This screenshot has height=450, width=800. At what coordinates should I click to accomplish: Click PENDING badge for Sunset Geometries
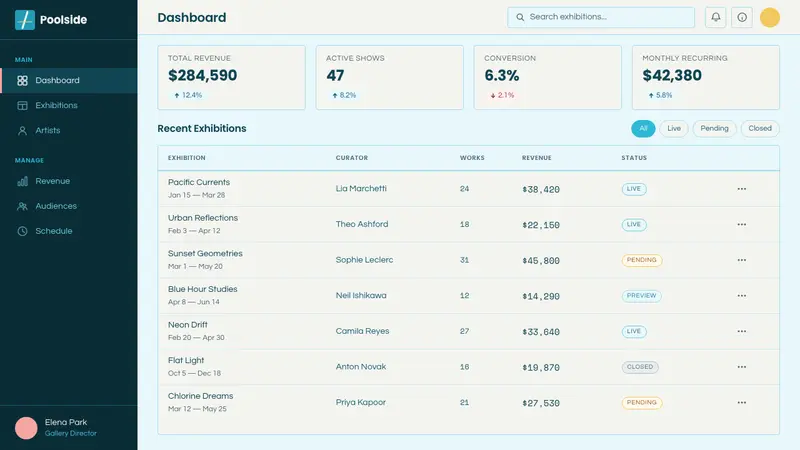coord(642,260)
